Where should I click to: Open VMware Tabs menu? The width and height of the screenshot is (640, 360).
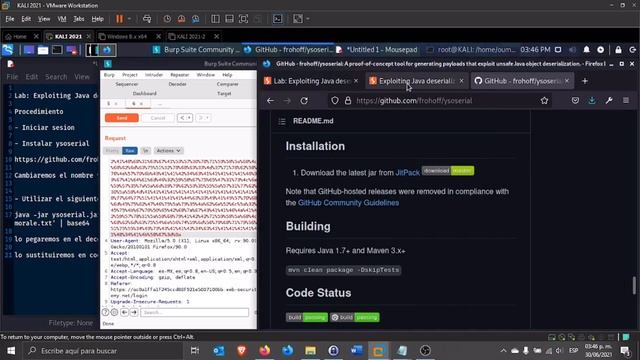pos(79,19)
